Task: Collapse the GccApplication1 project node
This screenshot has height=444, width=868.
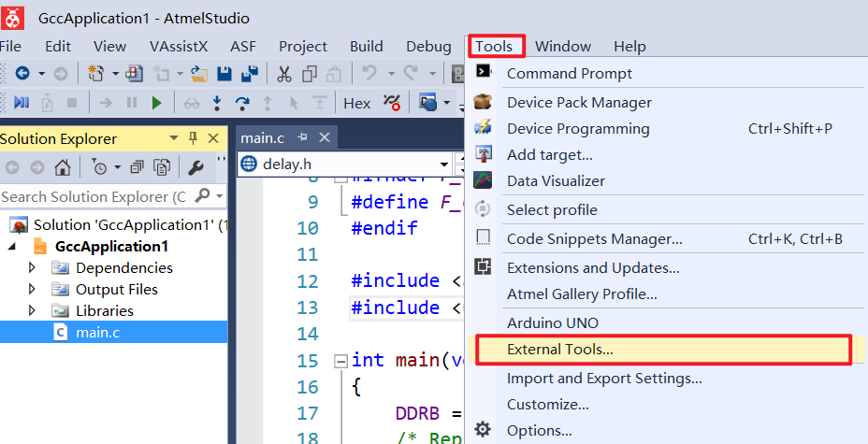Action: tap(11, 247)
